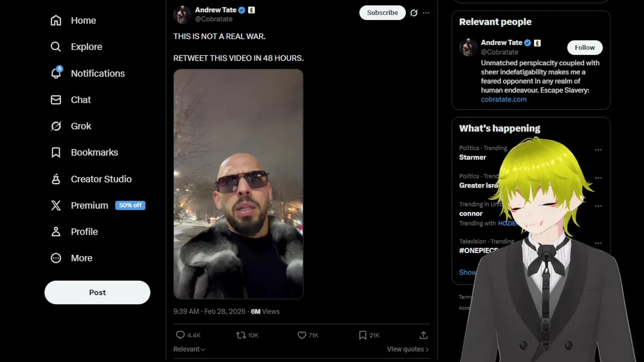
Task: Bookmark the post with the 21K icon
Action: point(363,335)
